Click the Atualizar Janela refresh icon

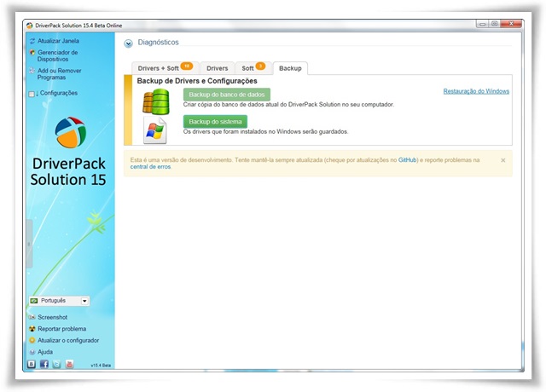click(32, 41)
